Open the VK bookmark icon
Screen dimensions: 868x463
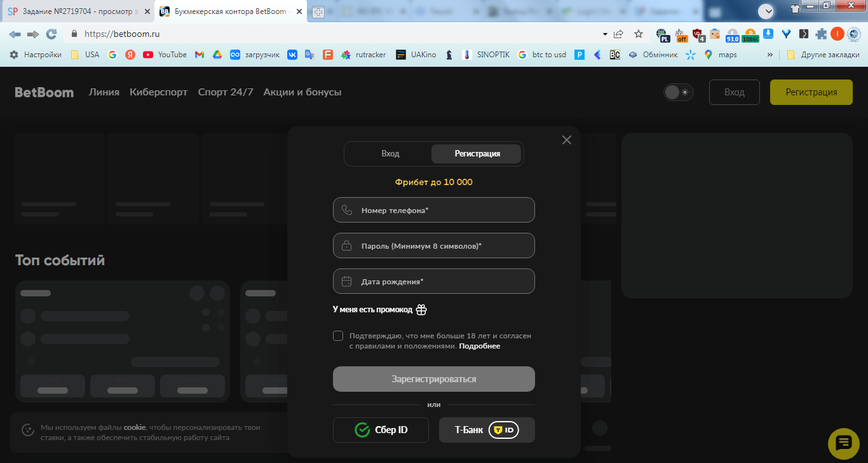click(292, 55)
